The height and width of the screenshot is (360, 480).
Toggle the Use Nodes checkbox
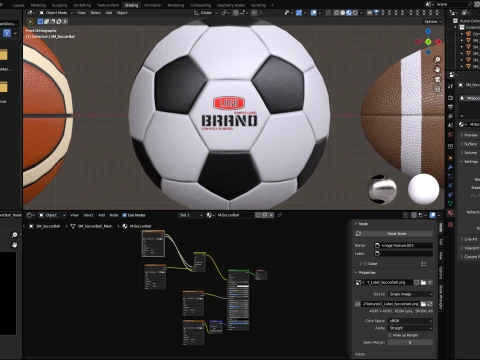click(x=125, y=215)
